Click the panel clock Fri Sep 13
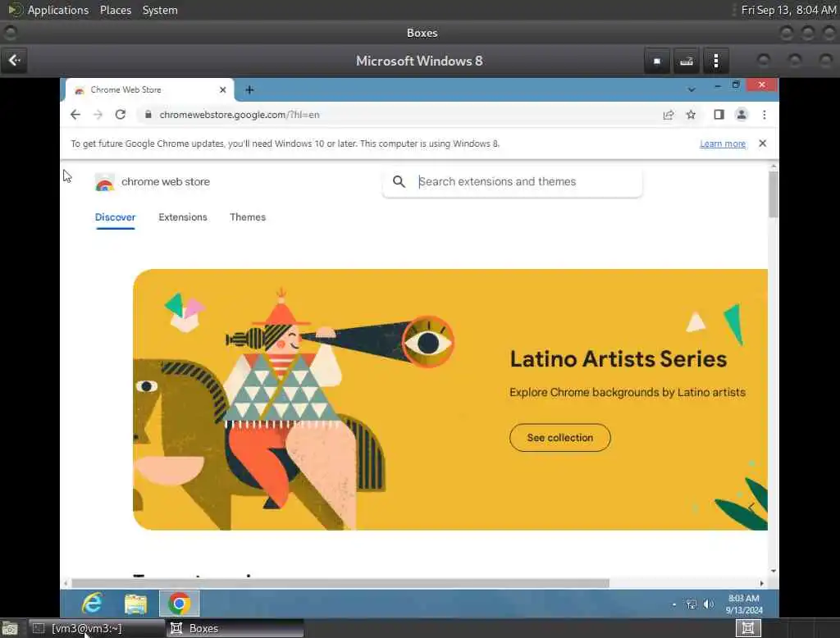The width and height of the screenshot is (840, 638). click(788, 10)
